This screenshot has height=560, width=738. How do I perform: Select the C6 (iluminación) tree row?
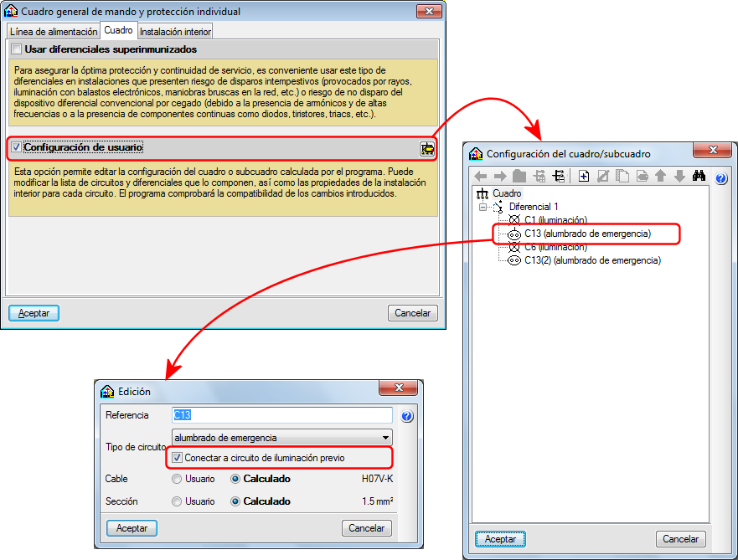tap(556, 247)
